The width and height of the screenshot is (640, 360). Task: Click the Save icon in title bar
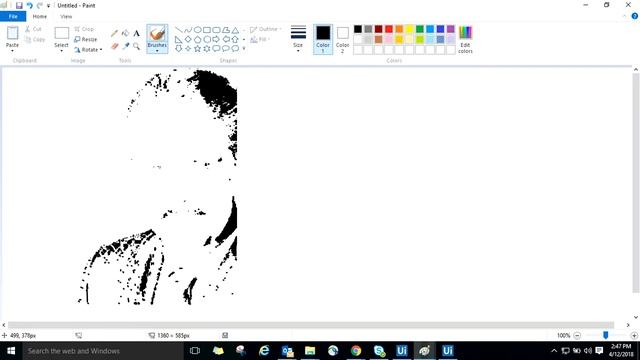coord(19,5)
